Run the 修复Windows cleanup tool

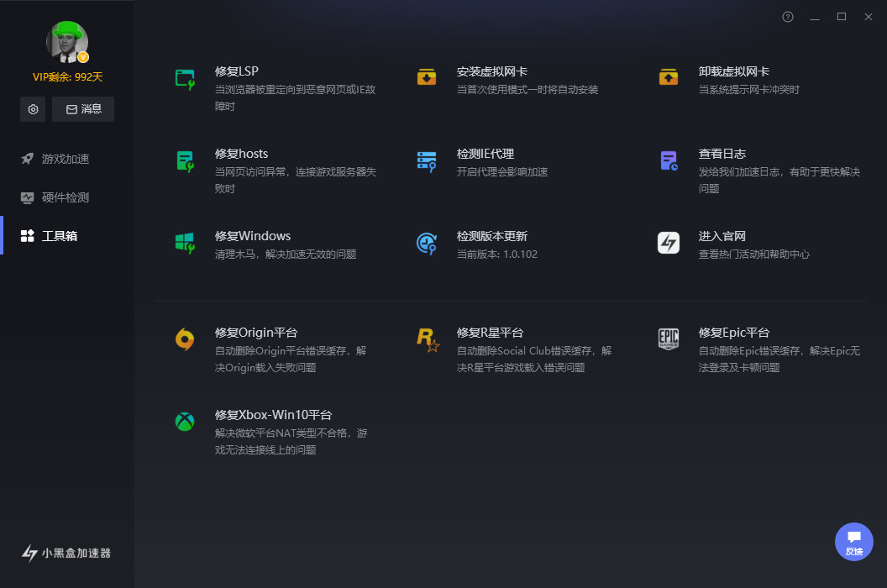click(x=253, y=236)
